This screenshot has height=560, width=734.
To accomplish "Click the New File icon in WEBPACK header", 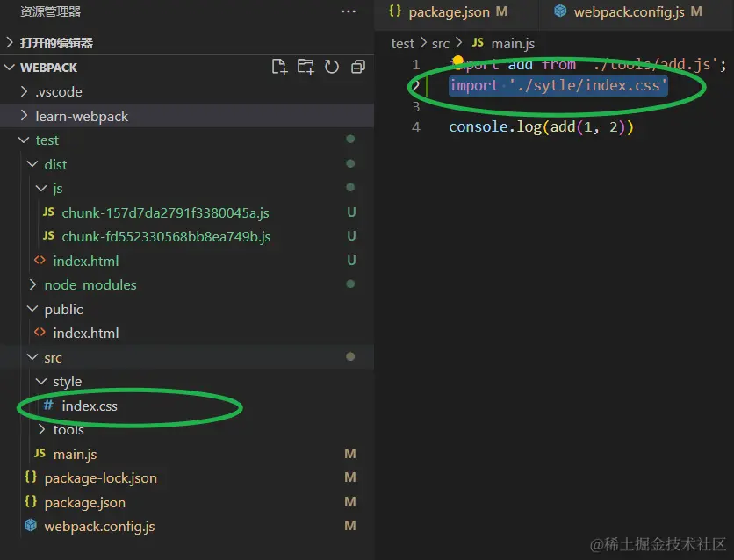I will click(279, 67).
